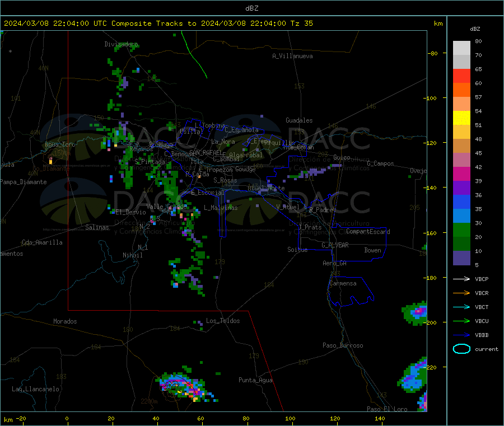504x426 pixels.
Task: Click the Divisadero label on map
Action: click(121, 44)
